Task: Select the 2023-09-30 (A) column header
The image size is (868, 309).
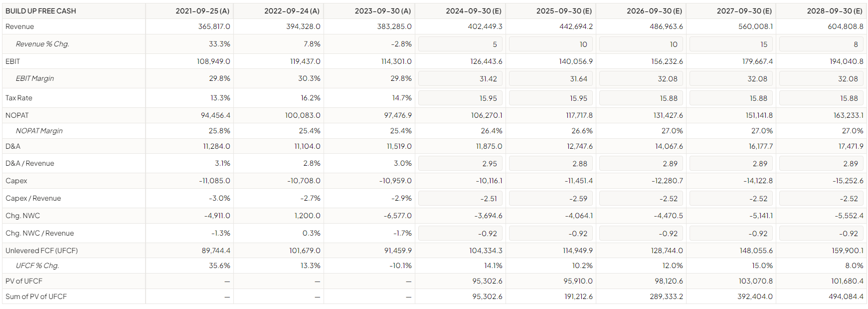Action: pyautogui.click(x=382, y=11)
